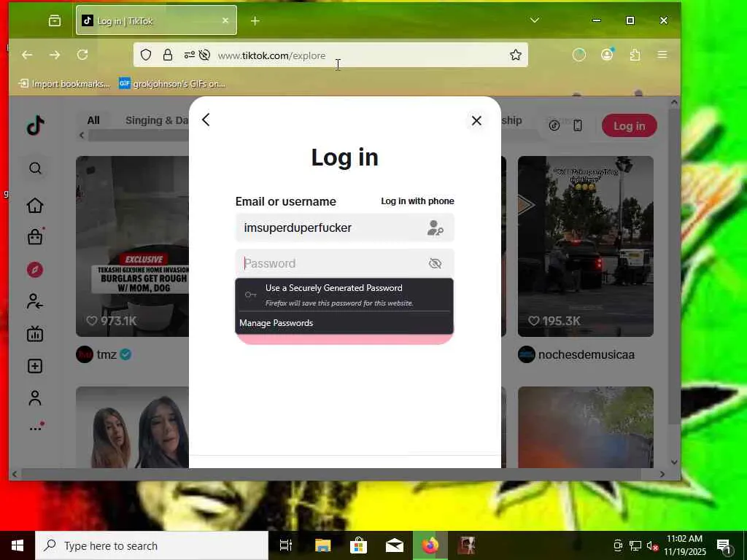The height and width of the screenshot is (560, 747).
Task: Reload the page
Action: [x=82, y=55]
